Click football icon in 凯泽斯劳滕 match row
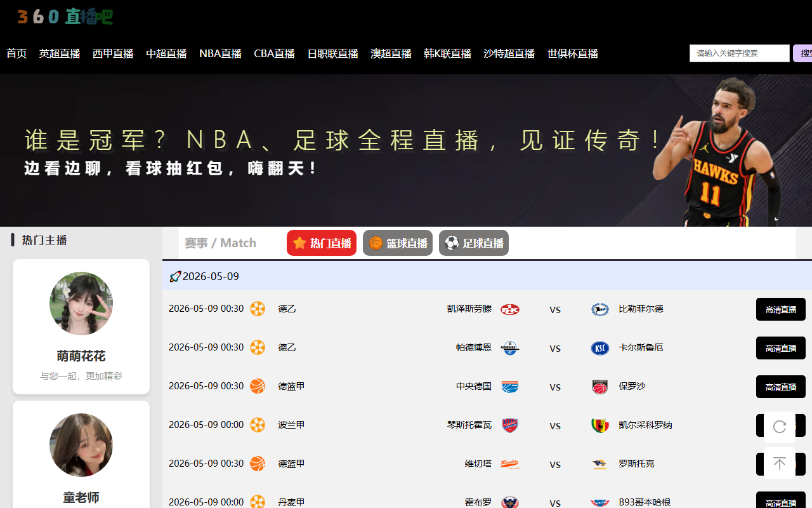 (x=258, y=309)
